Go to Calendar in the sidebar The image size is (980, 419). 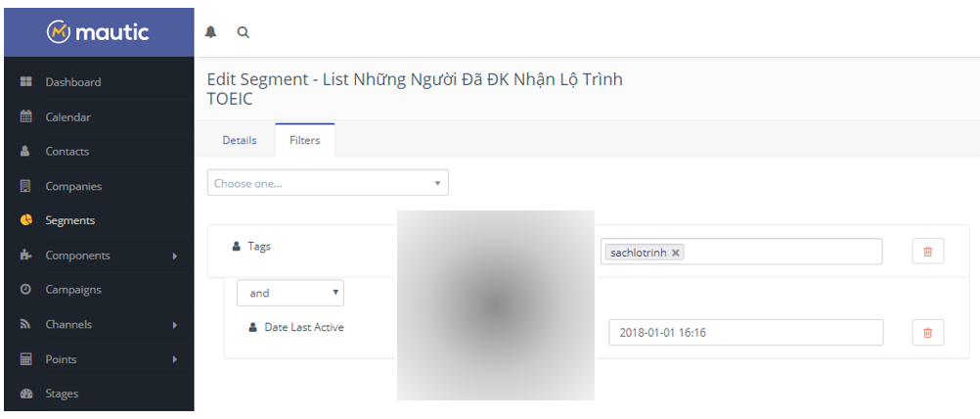(67, 117)
